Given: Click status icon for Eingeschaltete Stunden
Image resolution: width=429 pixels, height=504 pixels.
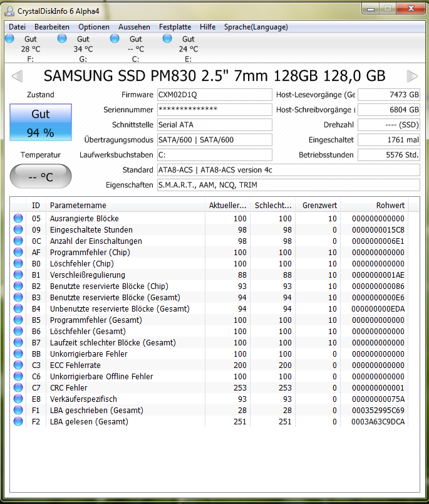Looking at the screenshot, I should pyautogui.click(x=18, y=229).
